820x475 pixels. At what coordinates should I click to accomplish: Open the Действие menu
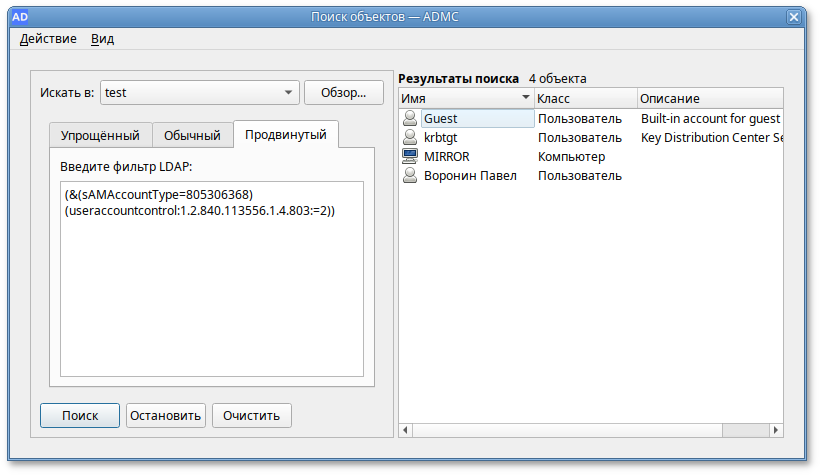coord(48,39)
